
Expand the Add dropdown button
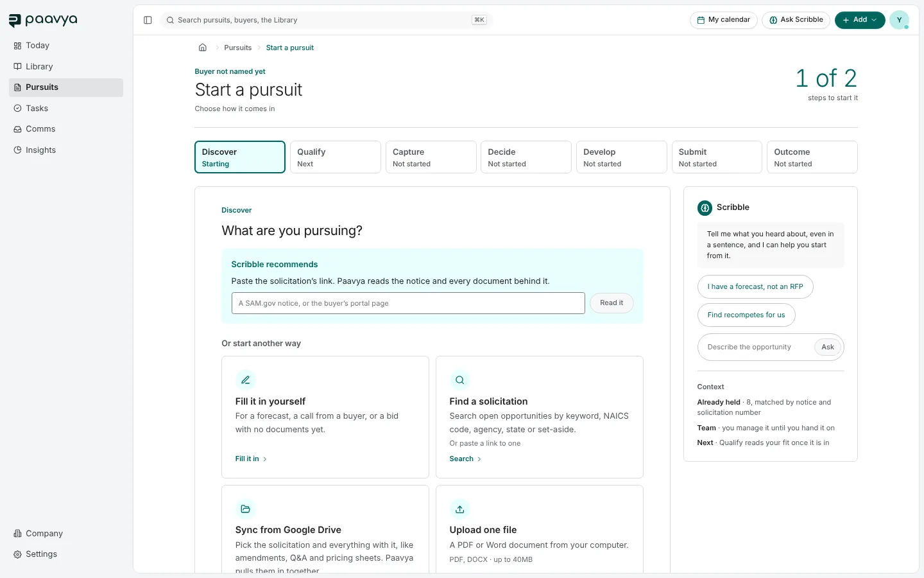860,20
